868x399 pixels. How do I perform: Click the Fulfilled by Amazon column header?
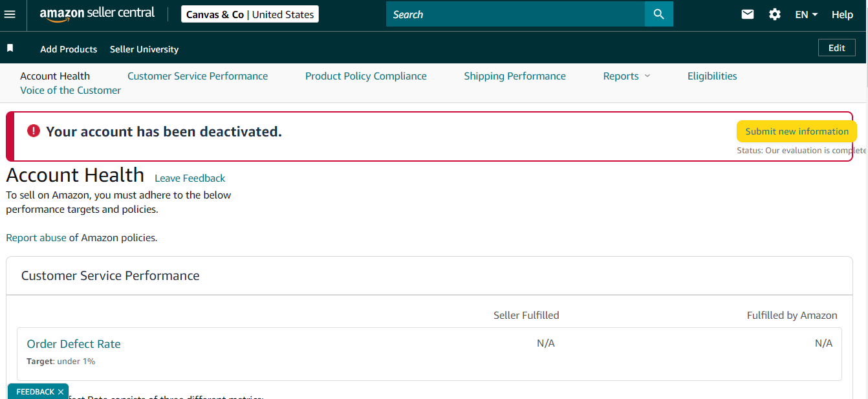792,316
